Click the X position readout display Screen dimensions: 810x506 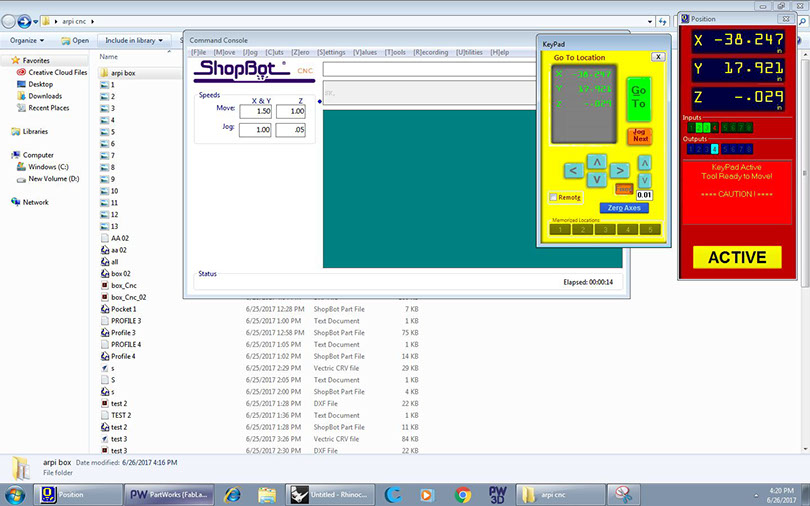(x=737, y=40)
